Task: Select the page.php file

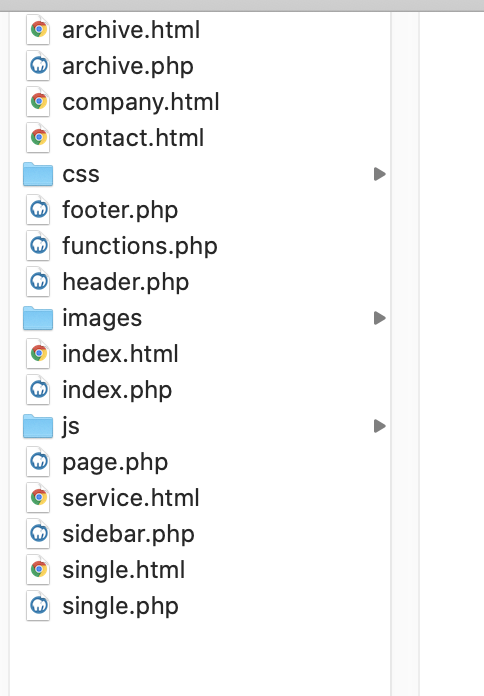Action: point(115,463)
